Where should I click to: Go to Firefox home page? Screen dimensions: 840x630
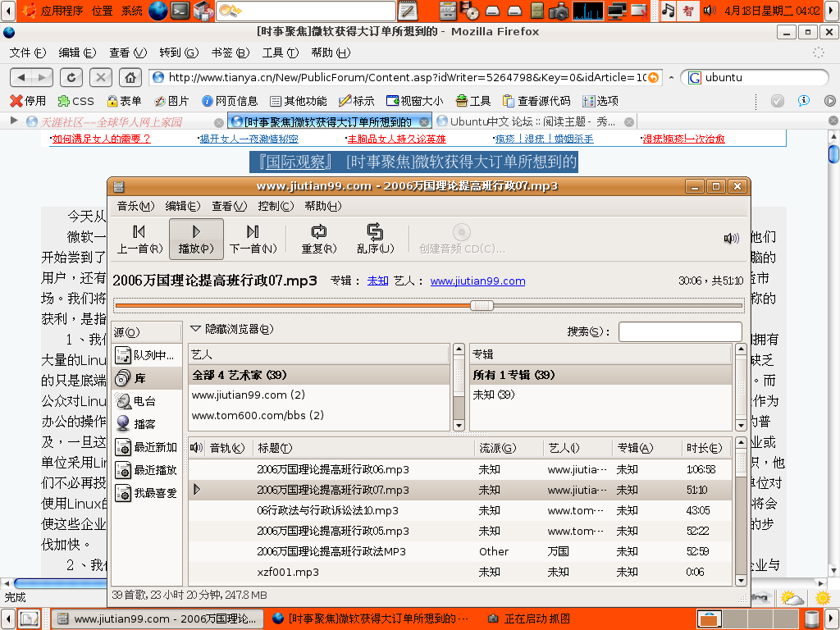point(130,78)
